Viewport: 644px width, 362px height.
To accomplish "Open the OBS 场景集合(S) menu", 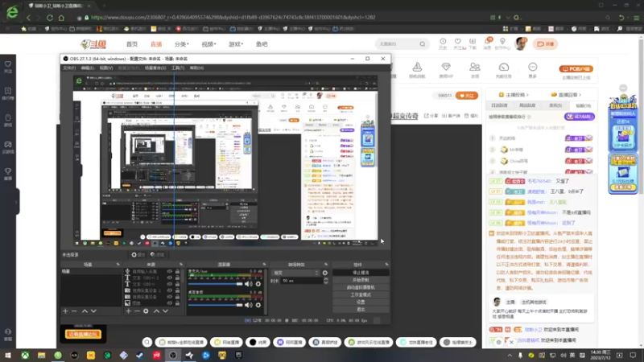I will [155, 68].
